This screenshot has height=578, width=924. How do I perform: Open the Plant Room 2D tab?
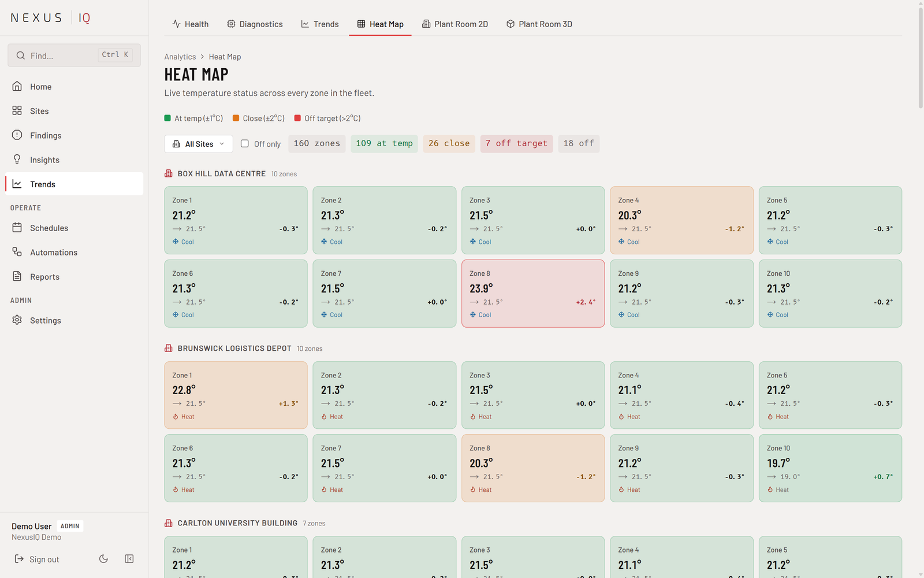455,24
